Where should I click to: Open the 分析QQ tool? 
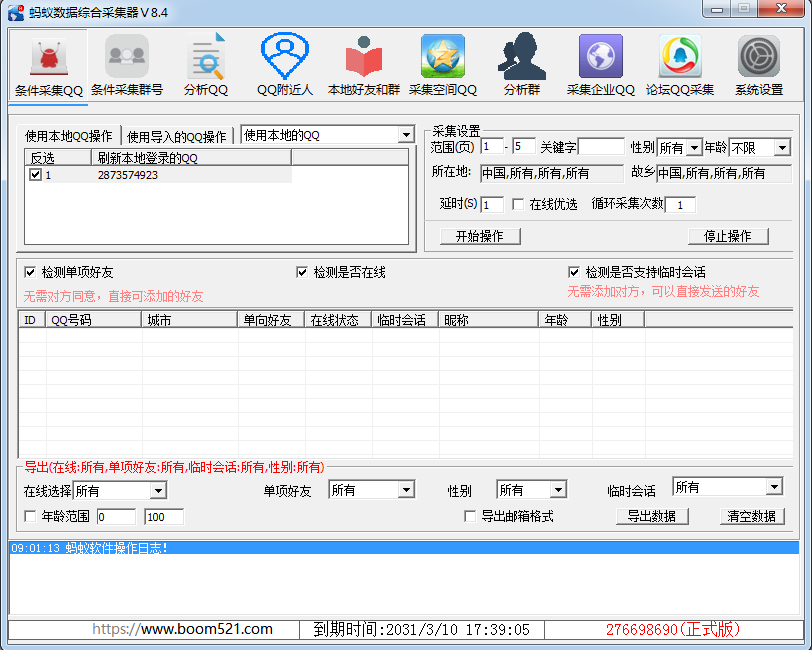pyautogui.click(x=206, y=67)
